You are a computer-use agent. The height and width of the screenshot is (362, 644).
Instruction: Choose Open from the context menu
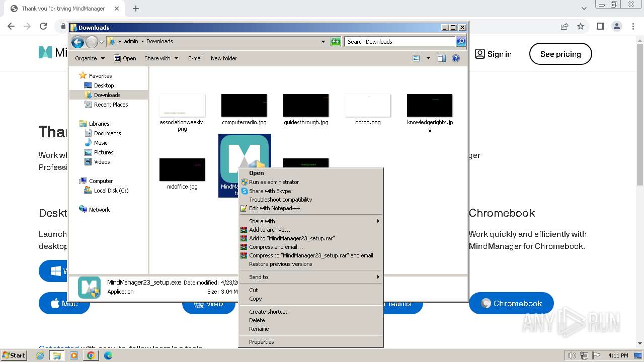tap(310, 173)
